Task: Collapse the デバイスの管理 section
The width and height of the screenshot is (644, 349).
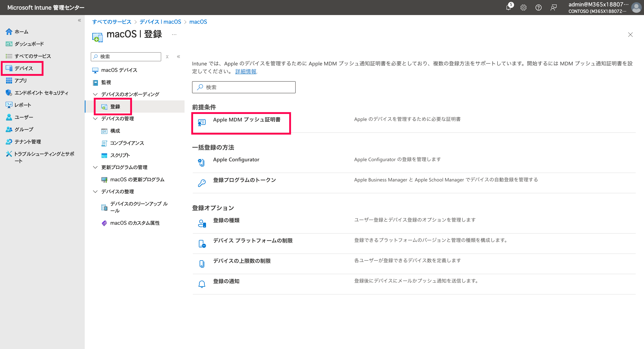Action: pos(95,119)
